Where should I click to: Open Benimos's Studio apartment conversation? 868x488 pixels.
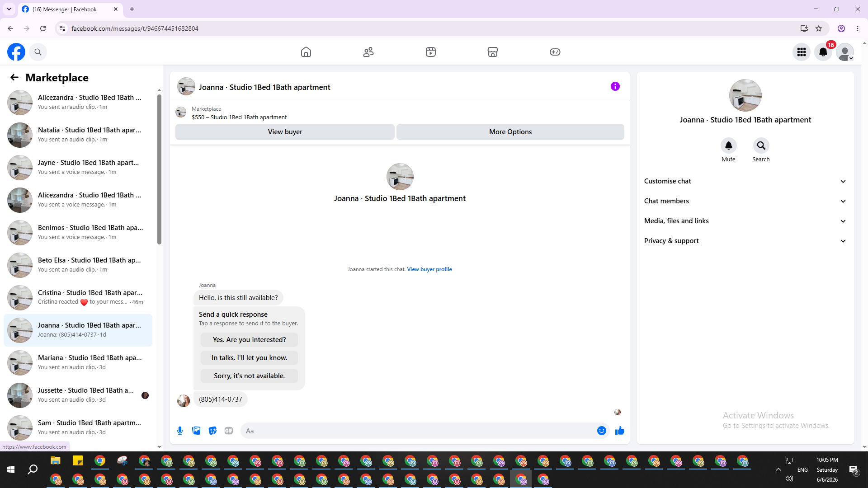[x=78, y=233]
